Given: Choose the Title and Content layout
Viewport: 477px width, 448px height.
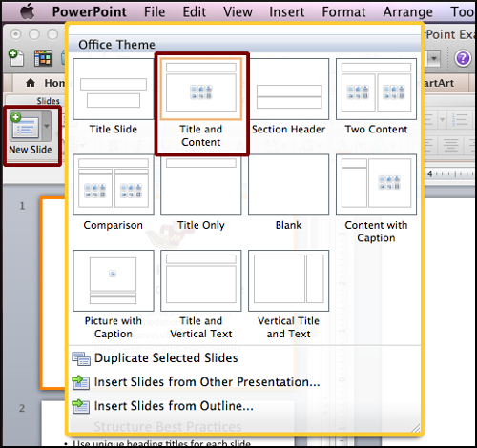Looking at the screenshot, I should pos(201,89).
